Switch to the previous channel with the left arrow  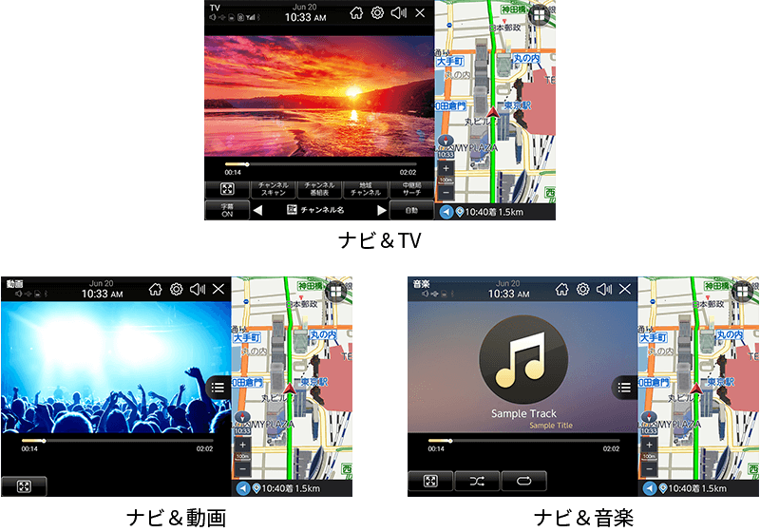(257, 211)
